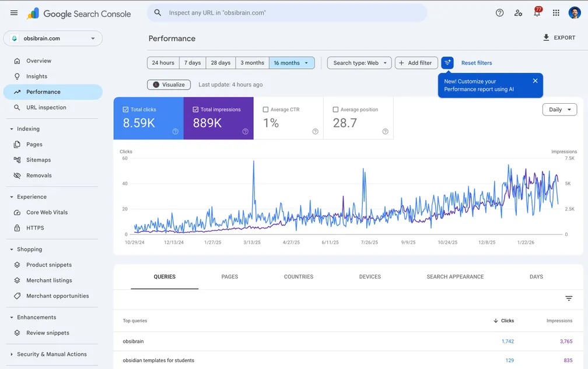Image resolution: width=588 pixels, height=369 pixels.
Task: Open the obsibrain.com property dropdown
Action: [53, 38]
